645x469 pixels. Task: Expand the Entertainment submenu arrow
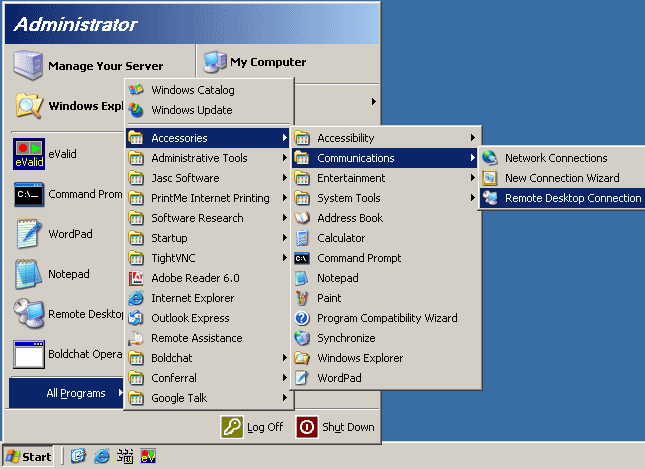point(473,178)
